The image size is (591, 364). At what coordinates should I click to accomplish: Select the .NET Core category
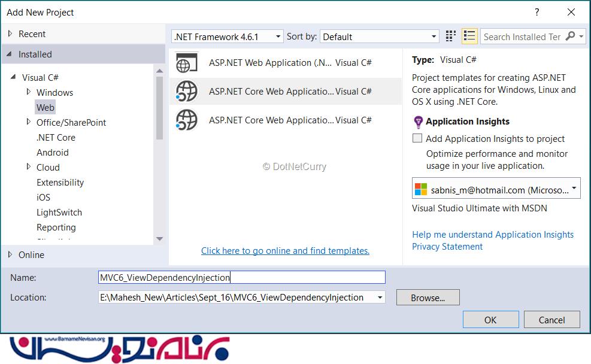pos(56,137)
